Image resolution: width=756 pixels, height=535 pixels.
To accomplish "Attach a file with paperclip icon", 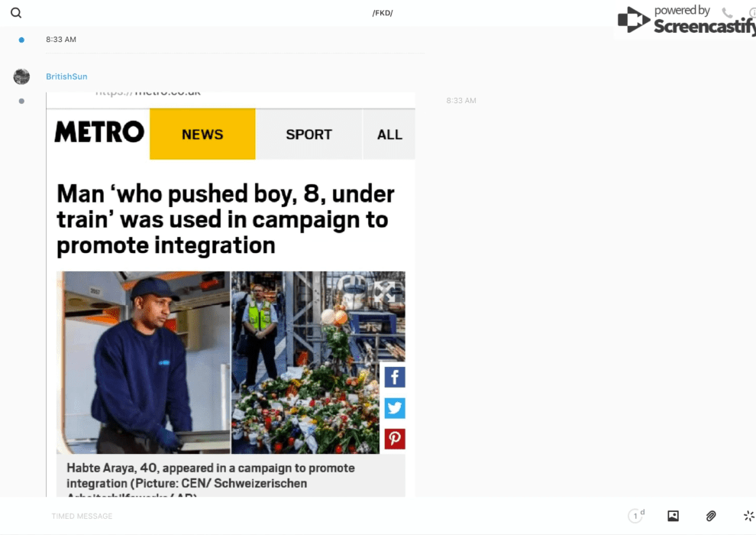I will [711, 516].
